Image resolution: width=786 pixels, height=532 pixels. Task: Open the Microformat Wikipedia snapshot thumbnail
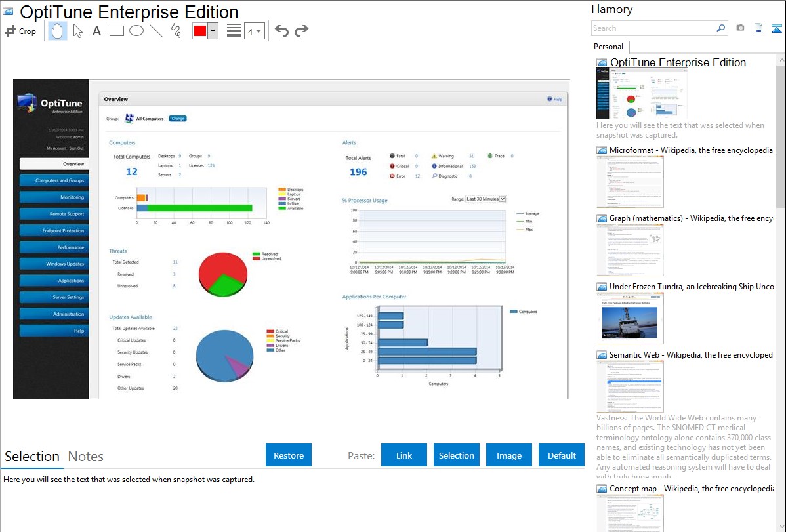[630, 182]
